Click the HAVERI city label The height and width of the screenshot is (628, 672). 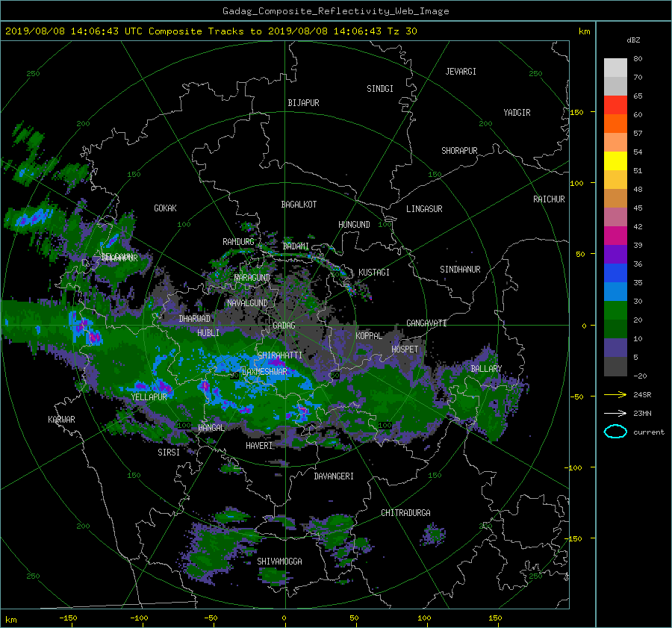click(259, 446)
